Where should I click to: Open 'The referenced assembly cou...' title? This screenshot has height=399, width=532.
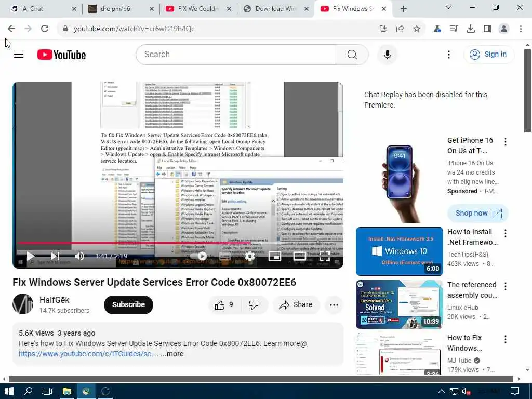click(472, 290)
